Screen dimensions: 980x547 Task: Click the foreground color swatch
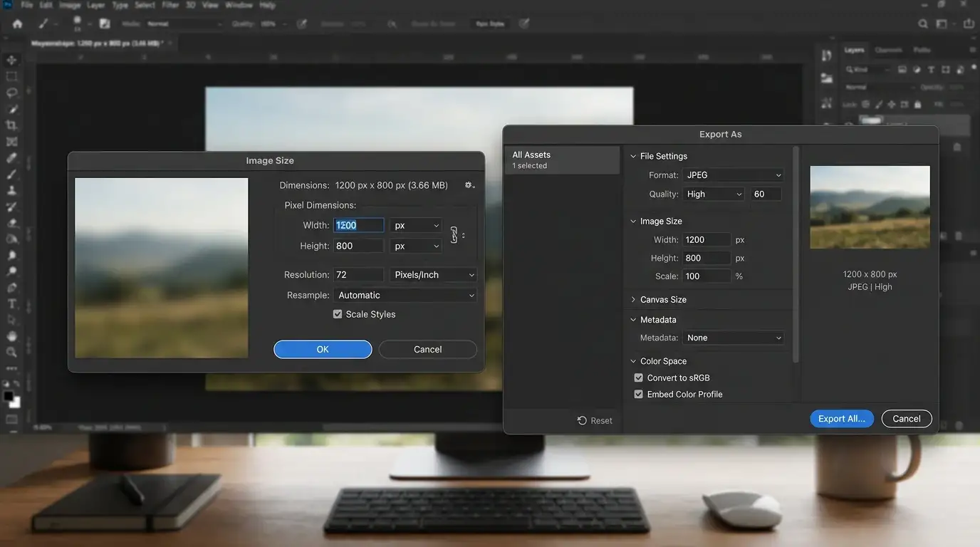[x=9, y=395]
